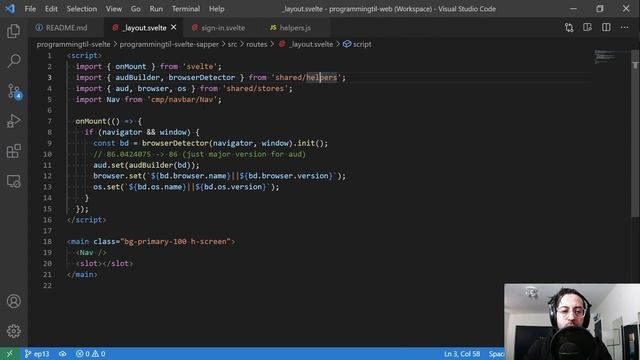The width and height of the screenshot is (640, 360).
Task: Expand the script symbol breadcrumb
Action: (357, 44)
